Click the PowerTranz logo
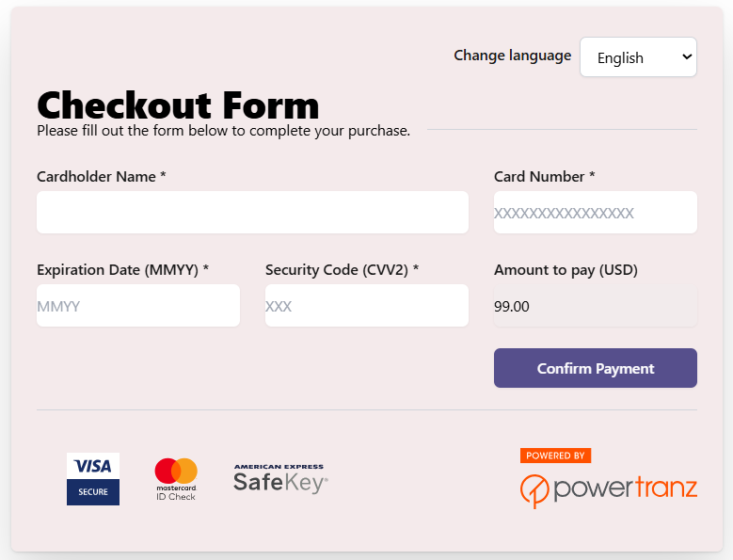733x560 pixels. pyautogui.click(x=609, y=488)
